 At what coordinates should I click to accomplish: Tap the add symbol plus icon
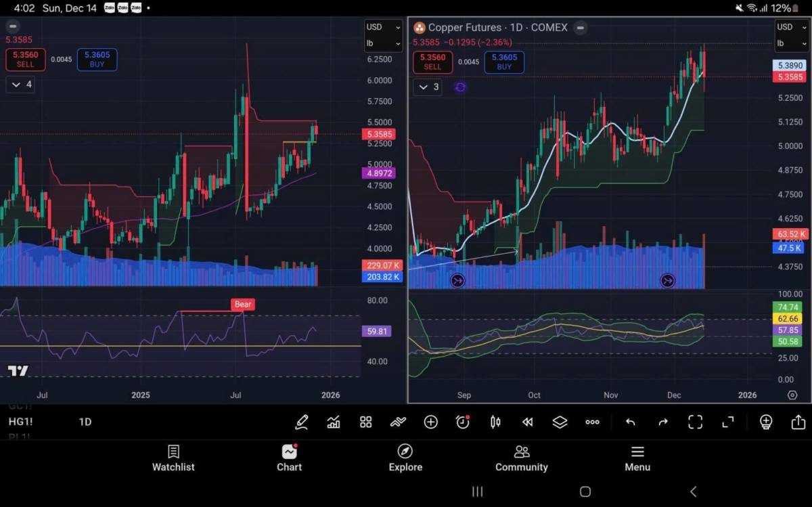[x=430, y=422]
